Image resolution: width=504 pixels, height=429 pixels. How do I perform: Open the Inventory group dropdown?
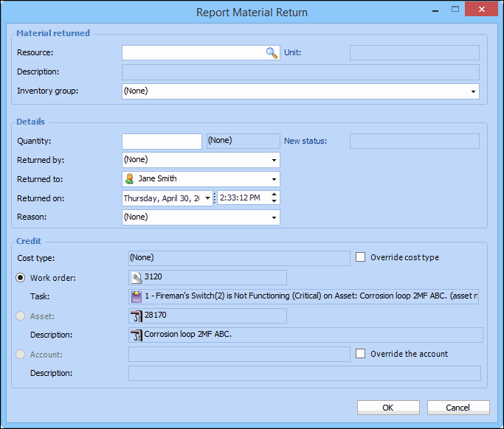(x=472, y=91)
